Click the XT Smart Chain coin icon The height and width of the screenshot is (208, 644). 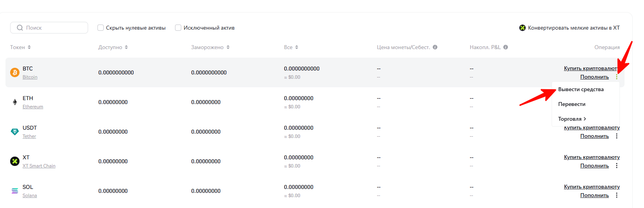pyautogui.click(x=15, y=161)
